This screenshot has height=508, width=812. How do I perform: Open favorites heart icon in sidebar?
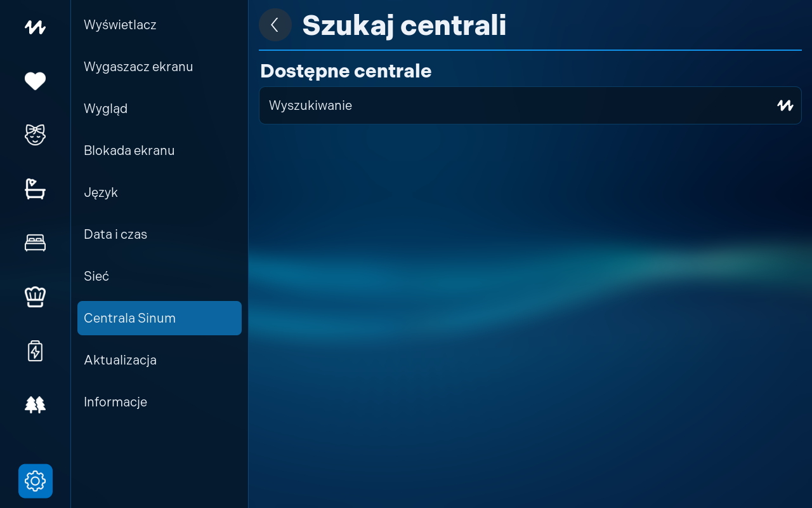(35, 81)
